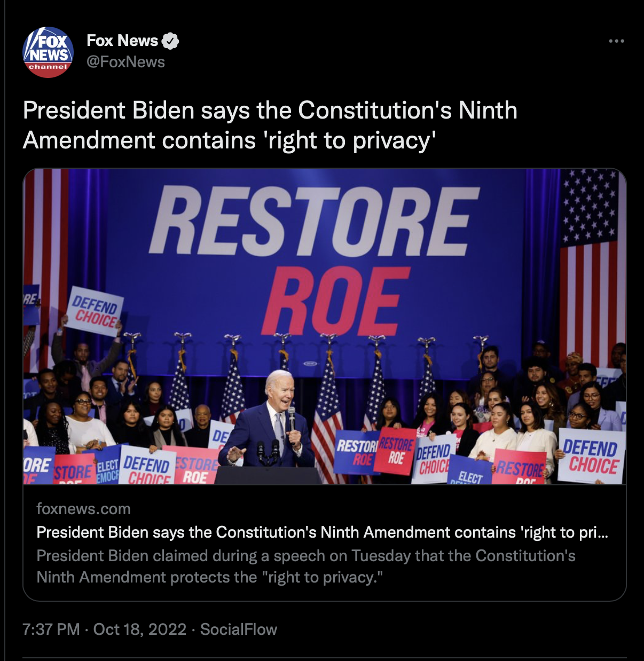644x661 pixels.
Task: Click the foxnews.com domain label
Action: pos(83,509)
